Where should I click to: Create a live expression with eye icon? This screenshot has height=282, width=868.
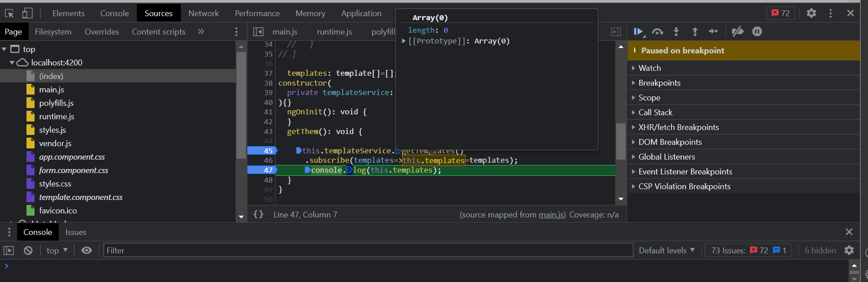click(x=87, y=250)
